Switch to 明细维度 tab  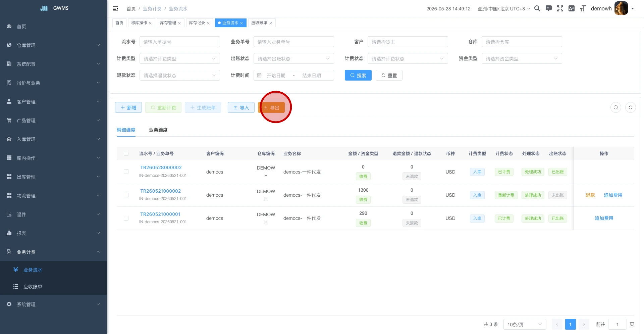click(x=126, y=130)
